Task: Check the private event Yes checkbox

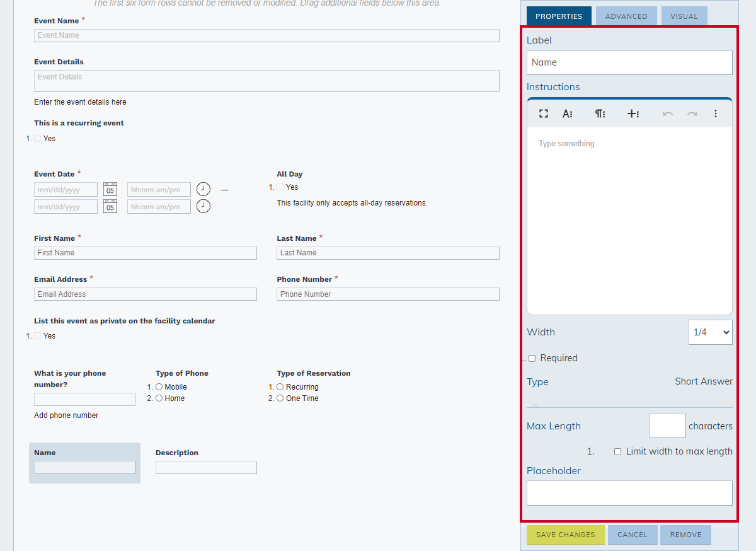Action: 37,336
